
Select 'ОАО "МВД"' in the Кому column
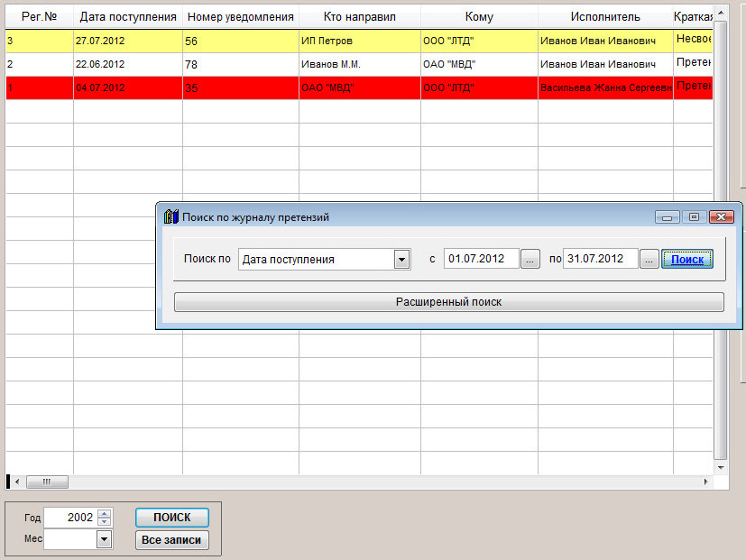(479, 64)
